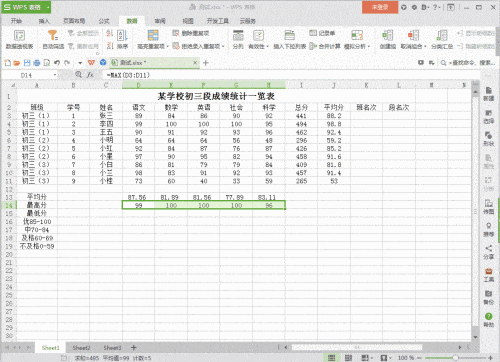Switch to the 插入 ribbon tab
Viewport: 500px width, 362px height.
[44, 21]
